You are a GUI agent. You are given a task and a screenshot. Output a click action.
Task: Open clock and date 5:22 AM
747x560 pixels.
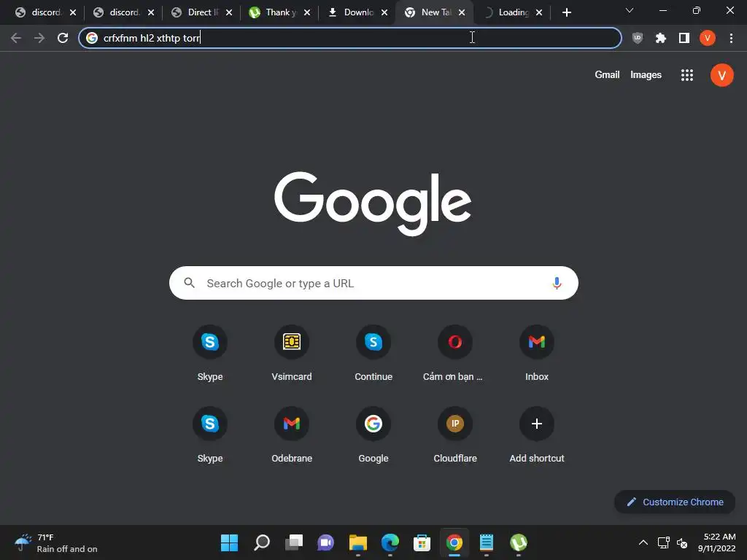[x=716, y=542]
